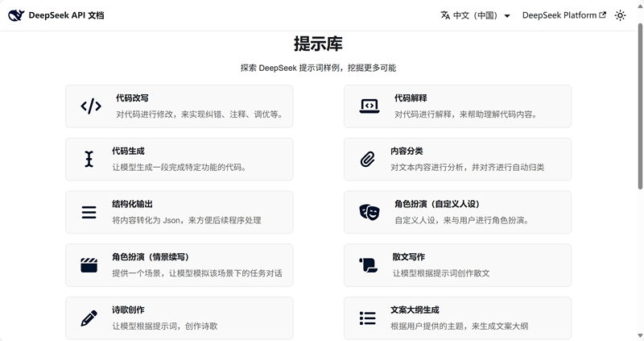Click description 对代码进行修改，来实现纠错、注释、调优等。
Image resolution: width=644 pixels, height=341 pixels.
click(200, 114)
